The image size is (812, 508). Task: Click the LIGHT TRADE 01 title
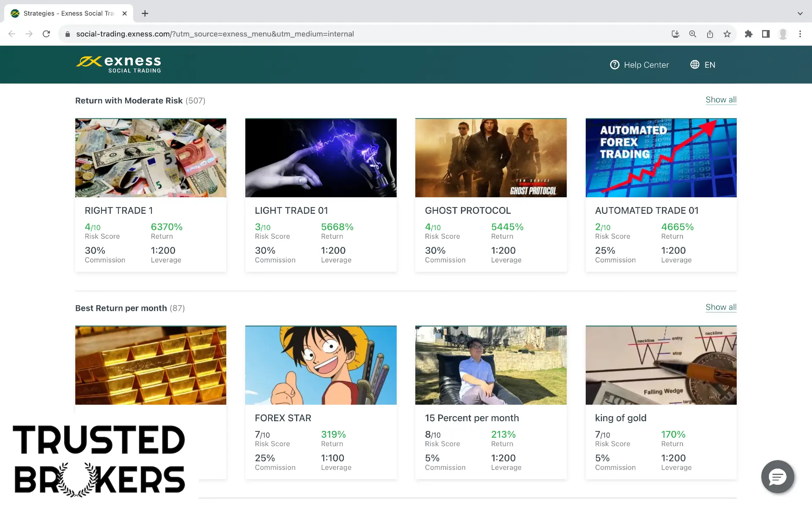291,211
